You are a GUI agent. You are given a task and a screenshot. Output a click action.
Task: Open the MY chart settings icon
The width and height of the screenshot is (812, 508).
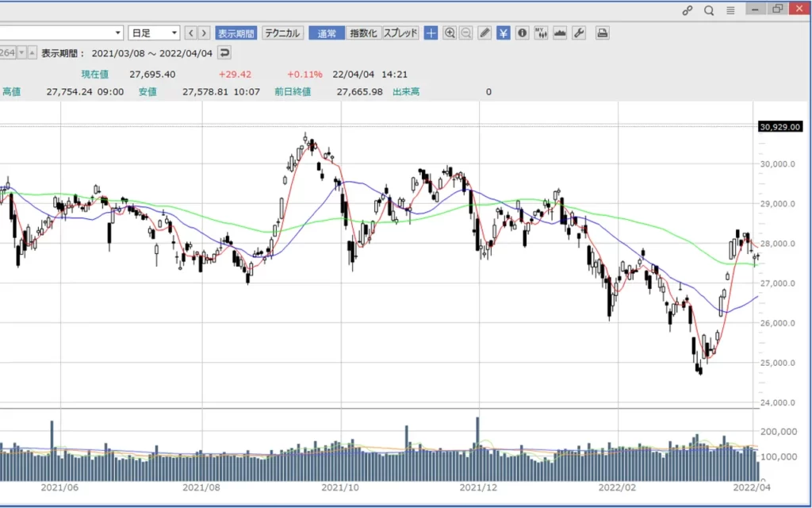(x=541, y=33)
